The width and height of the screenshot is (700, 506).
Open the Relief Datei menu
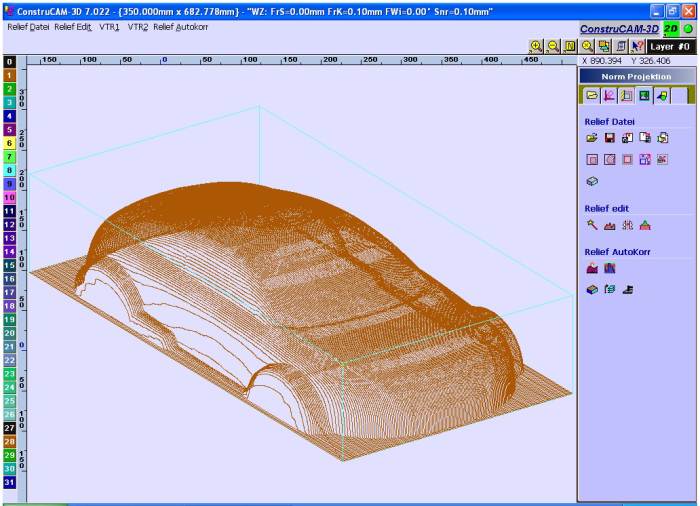tap(28, 27)
